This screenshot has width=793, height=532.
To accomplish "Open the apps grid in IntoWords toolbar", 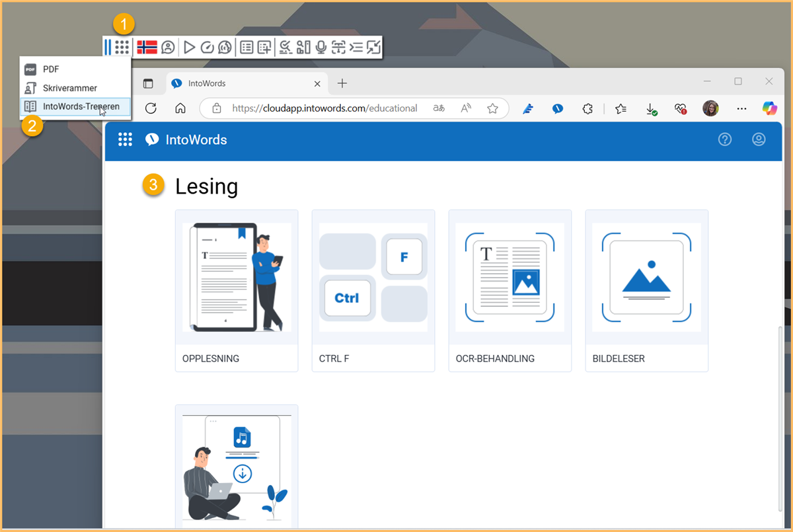I will [122, 47].
